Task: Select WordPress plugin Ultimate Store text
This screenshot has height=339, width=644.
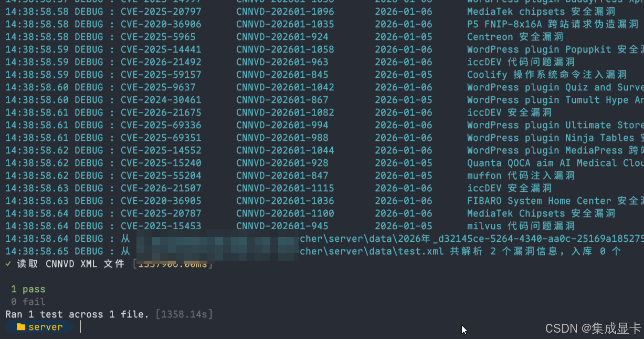Action: coord(555,125)
